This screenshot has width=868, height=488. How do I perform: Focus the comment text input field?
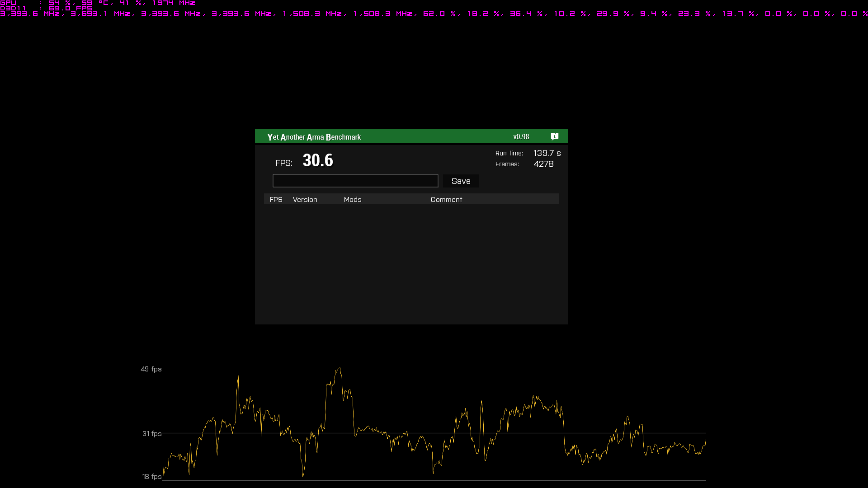point(355,181)
